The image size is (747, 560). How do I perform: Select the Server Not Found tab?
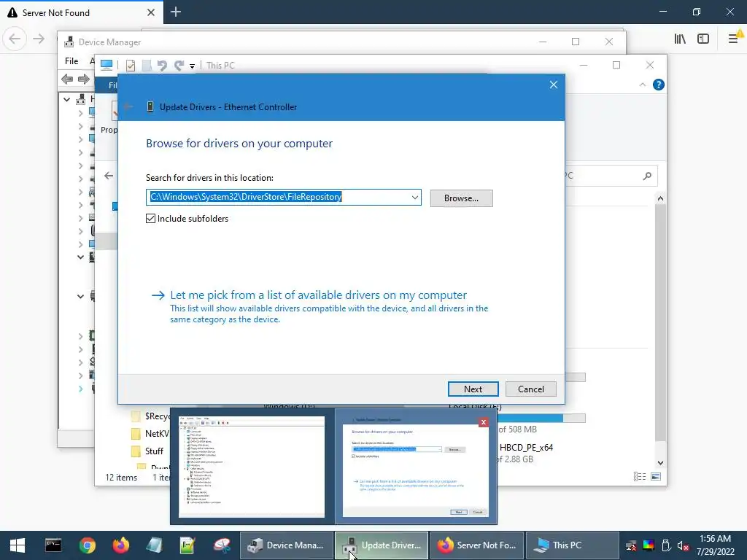82,12
